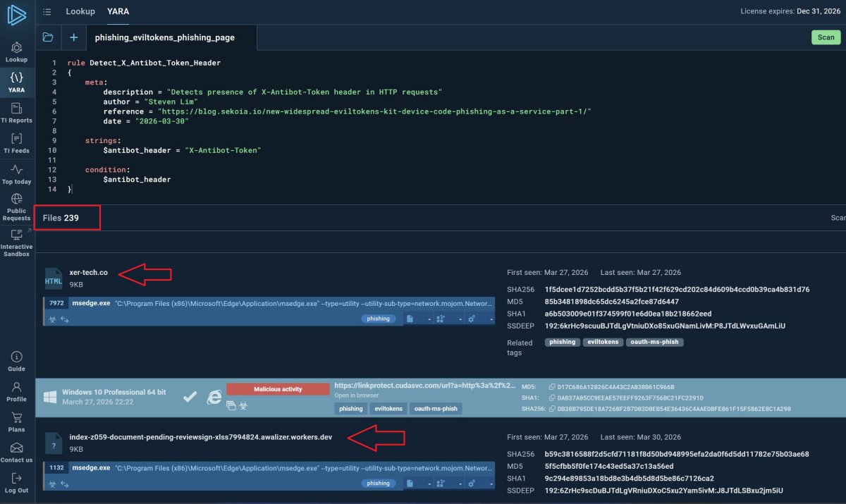Open the YARA rules folder icon
This screenshot has height=504, width=846.
click(x=48, y=37)
